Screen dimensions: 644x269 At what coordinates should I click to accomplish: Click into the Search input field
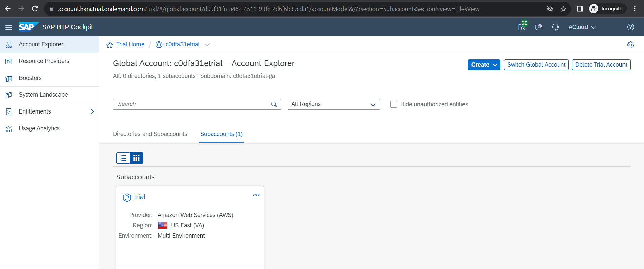(192, 104)
